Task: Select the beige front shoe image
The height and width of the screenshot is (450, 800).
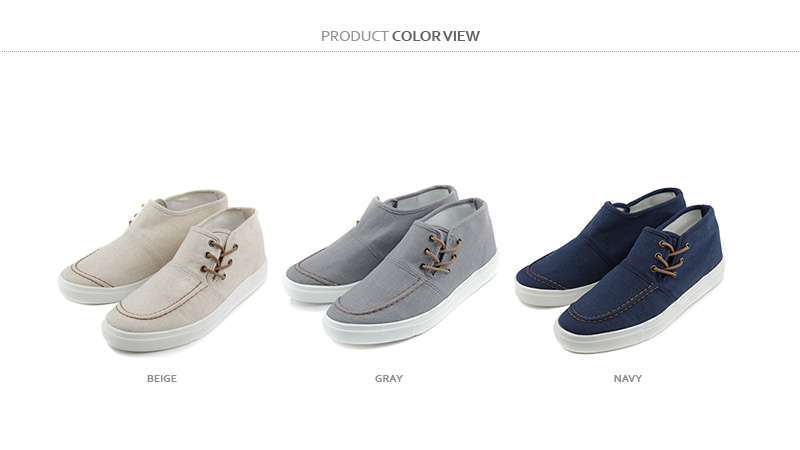Action: [x=185, y=280]
